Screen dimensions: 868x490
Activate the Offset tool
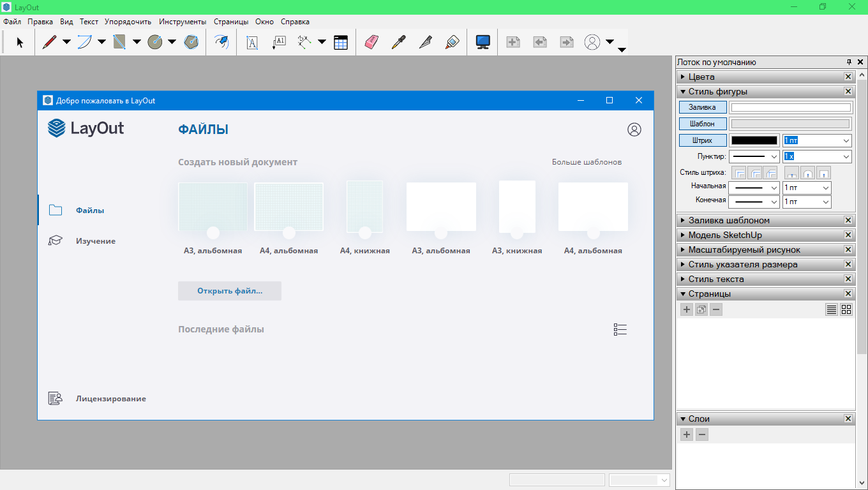coord(221,42)
